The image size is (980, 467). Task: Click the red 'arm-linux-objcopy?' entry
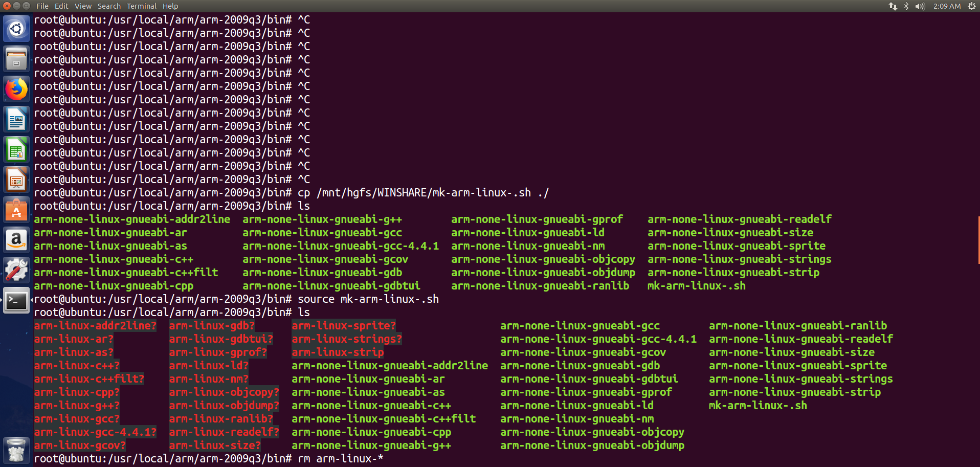tap(224, 392)
